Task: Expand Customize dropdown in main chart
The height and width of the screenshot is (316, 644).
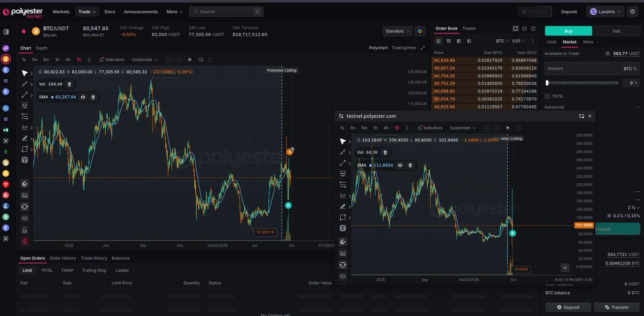Action: (145, 60)
